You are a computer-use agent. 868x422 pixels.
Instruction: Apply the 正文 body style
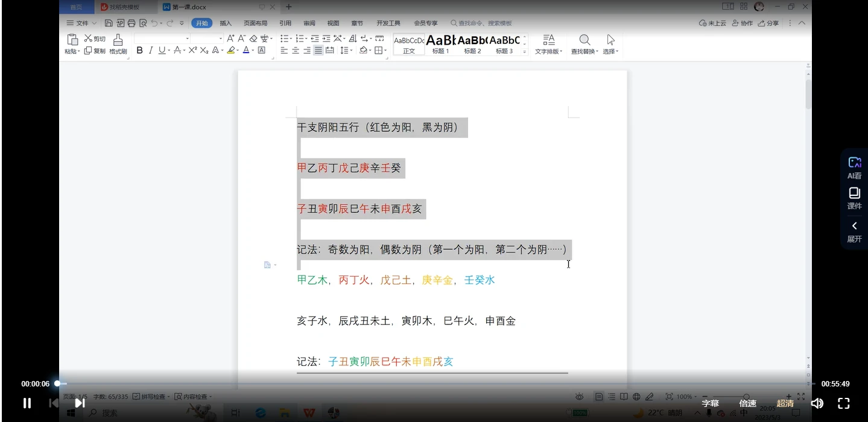(409, 45)
